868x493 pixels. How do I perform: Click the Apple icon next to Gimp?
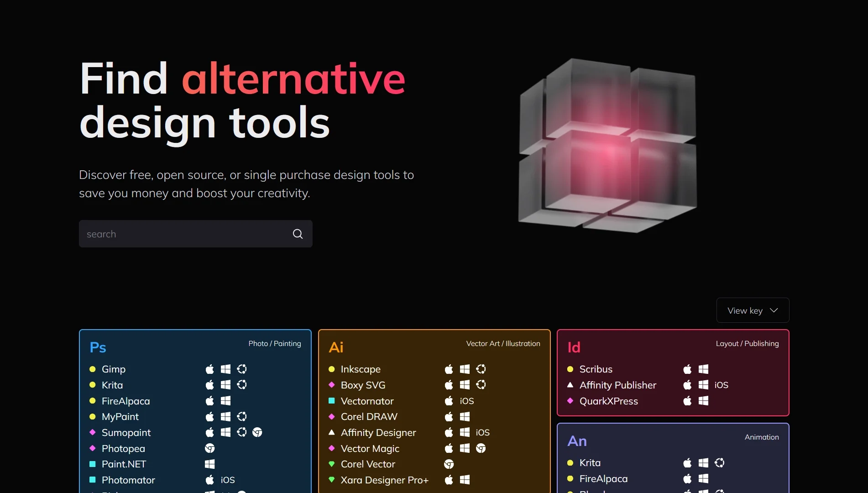210,369
